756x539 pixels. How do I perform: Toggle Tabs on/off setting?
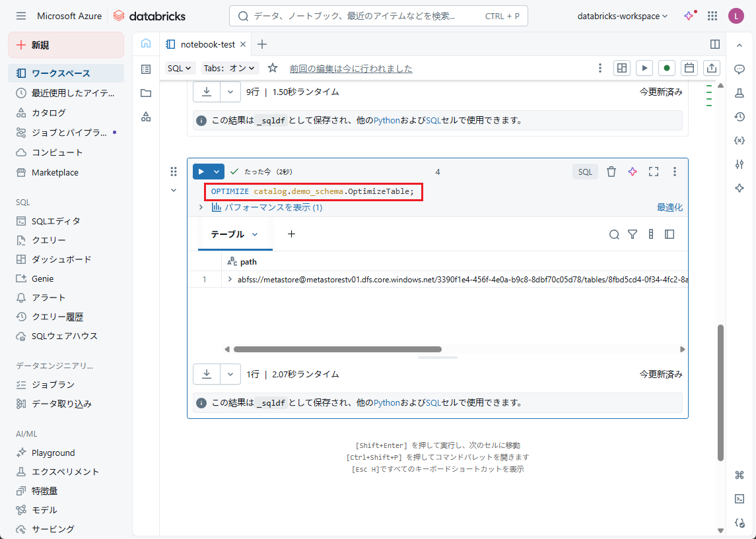[230, 68]
